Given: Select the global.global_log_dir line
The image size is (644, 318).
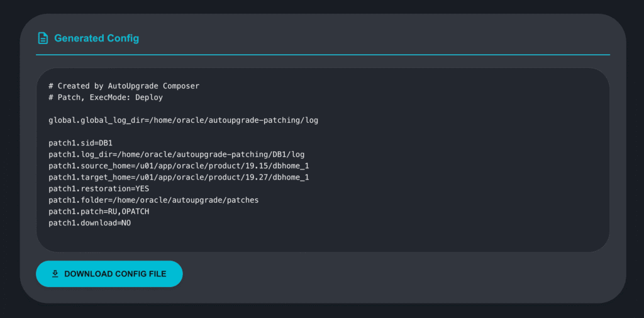Looking at the screenshot, I should point(183,120).
